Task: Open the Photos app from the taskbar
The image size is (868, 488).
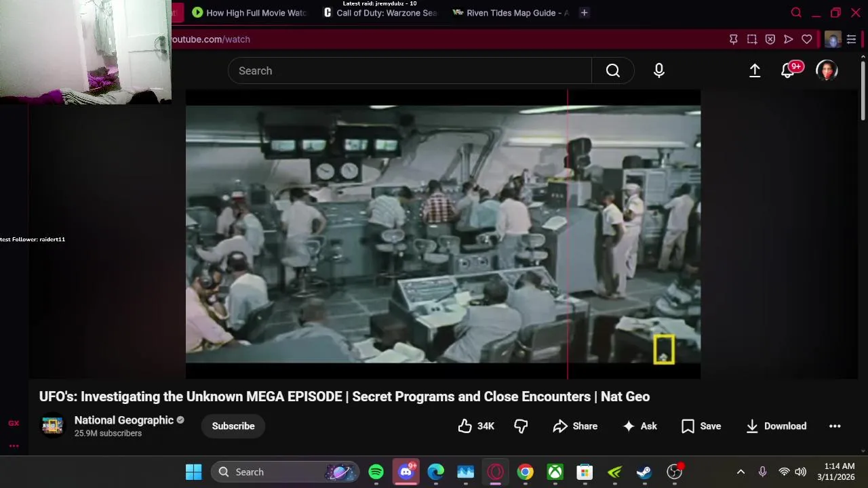Action: pyautogui.click(x=465, y=472)
